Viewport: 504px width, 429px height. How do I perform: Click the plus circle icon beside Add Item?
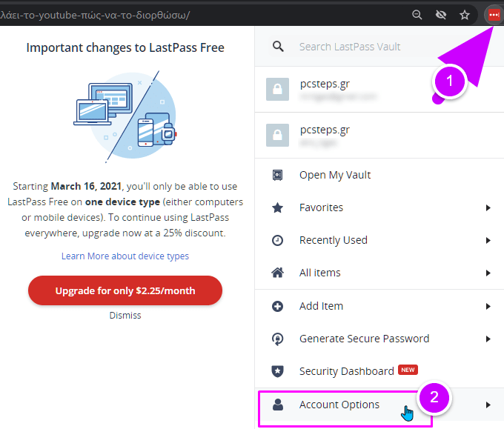pyautogui.click(x=277, y=306)
